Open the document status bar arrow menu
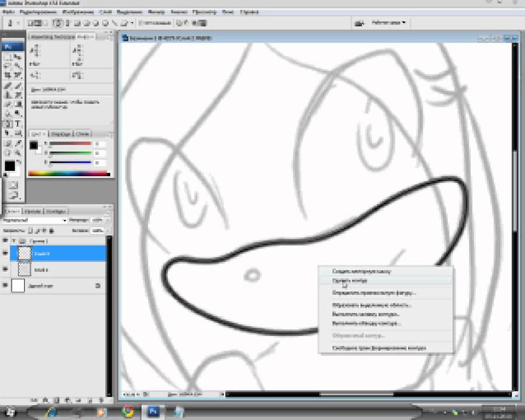Image resolution: width=525 pixels, height=420 pixels. point(222,394)
